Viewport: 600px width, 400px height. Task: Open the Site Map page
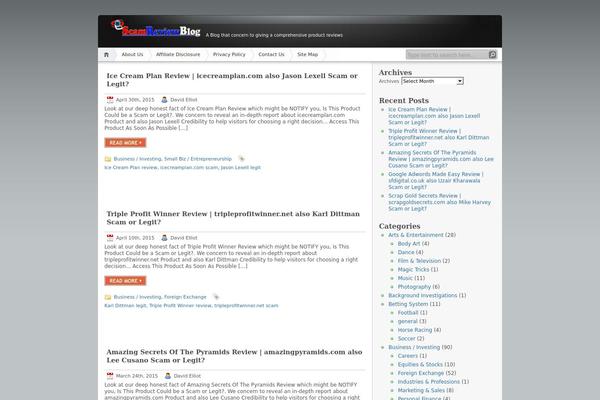[308, 55]
